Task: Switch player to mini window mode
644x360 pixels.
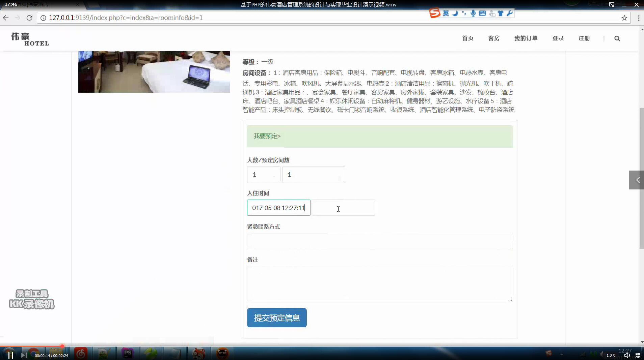Action: 612,5
